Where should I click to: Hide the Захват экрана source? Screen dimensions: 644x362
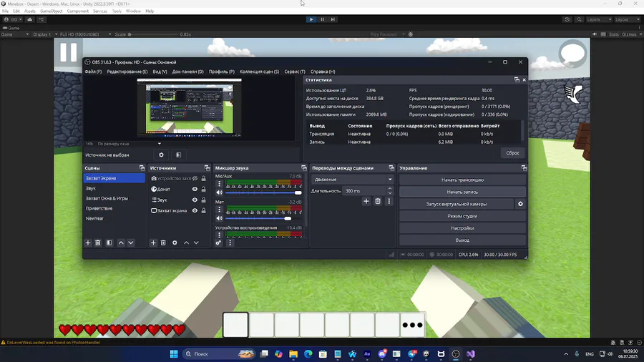click(195, 210)
